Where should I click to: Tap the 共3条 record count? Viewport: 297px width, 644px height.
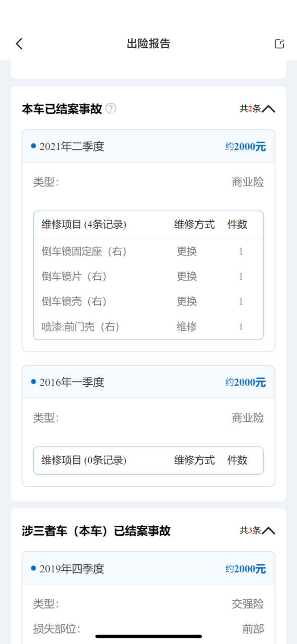250,530
